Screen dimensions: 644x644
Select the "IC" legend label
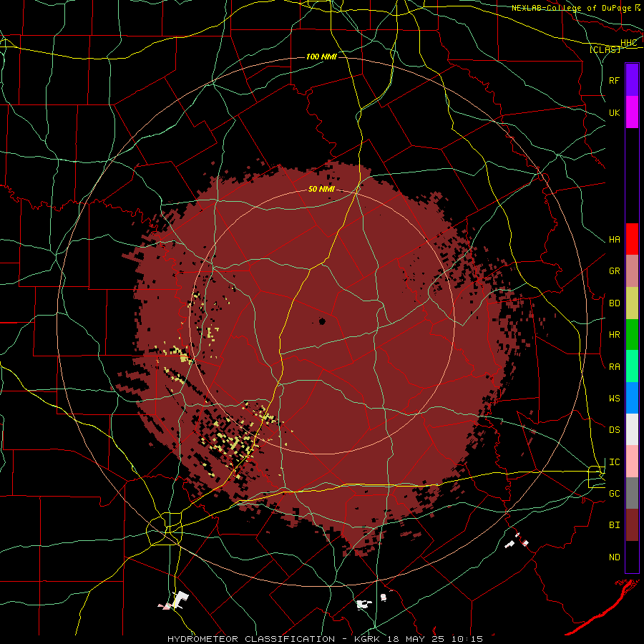click(614, 462)
